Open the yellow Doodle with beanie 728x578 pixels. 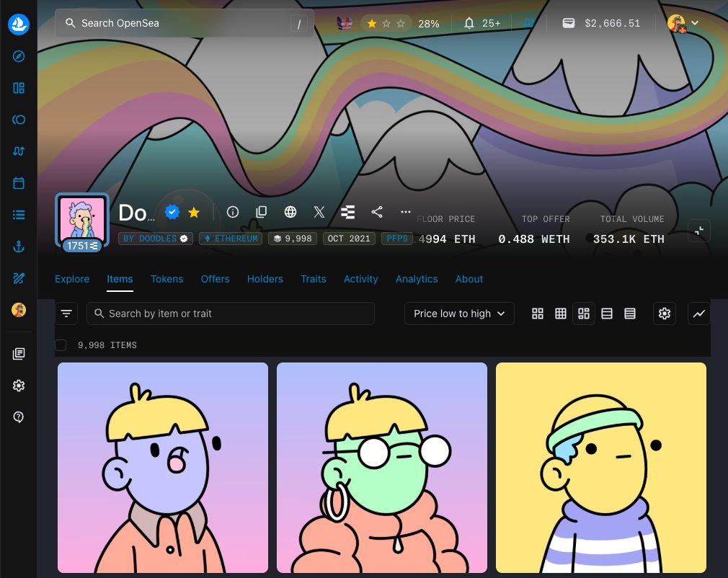pos(601,468)
